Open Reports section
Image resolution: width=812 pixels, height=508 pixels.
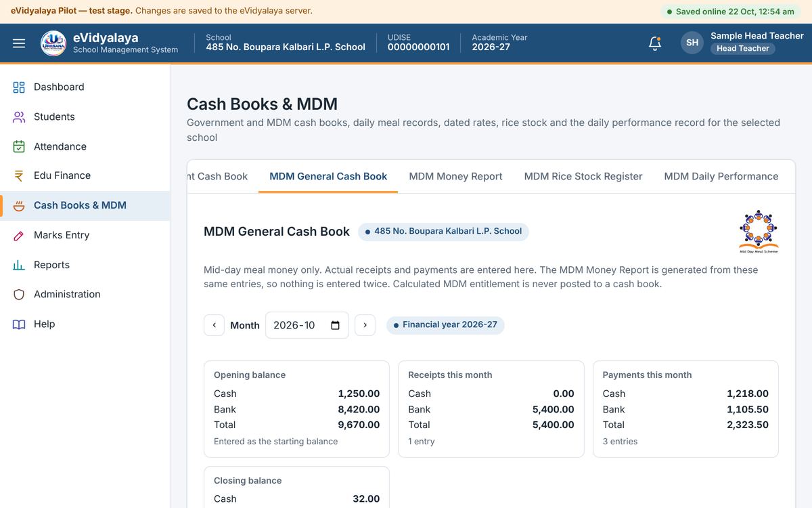point(85,265)
